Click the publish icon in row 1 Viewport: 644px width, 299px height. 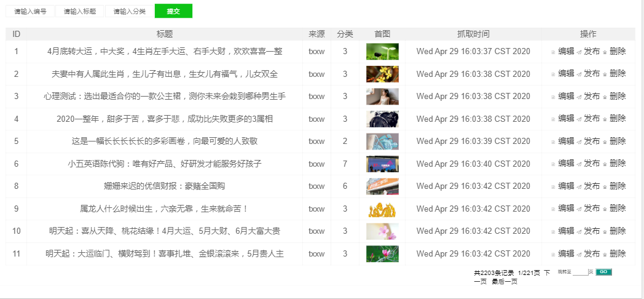click(x=579, y=52)
